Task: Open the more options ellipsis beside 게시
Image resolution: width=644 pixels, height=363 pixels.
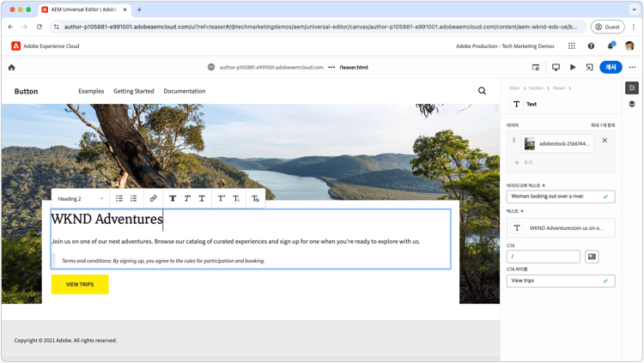Action: (x=632, y=67)
